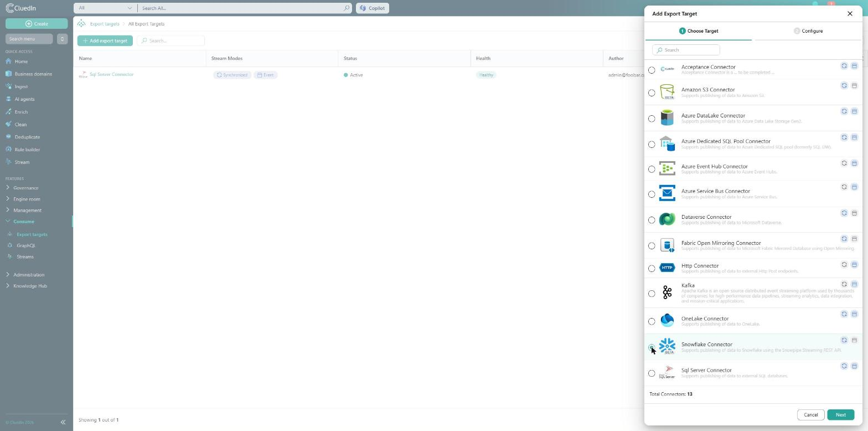Open the Copilot button
The height and width of the screenshot is (431, 868).
click(x=372, y=8)
